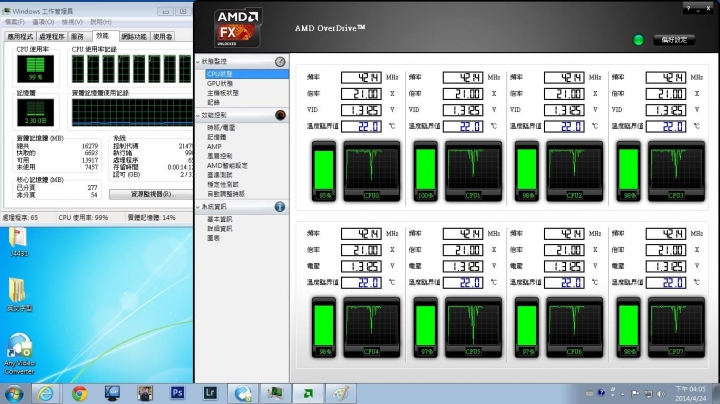Screen dimensions: 720x404
Task: Open the OverDrive title bar help button
Action: click(x=688, y=8)
